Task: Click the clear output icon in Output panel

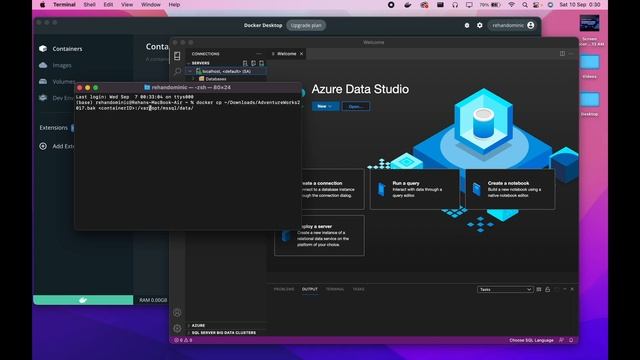Action: pyautogui.click(x=539, y=289)
